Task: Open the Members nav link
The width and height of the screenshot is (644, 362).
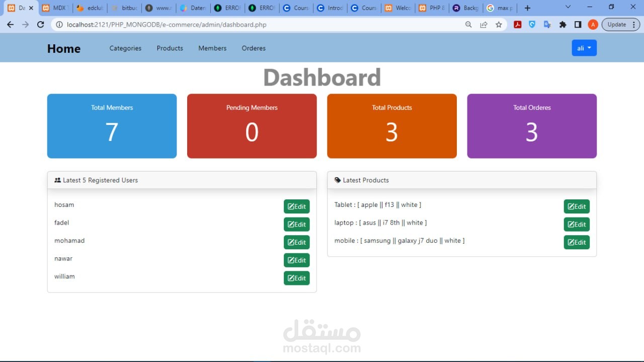Action: click(212, 48)
